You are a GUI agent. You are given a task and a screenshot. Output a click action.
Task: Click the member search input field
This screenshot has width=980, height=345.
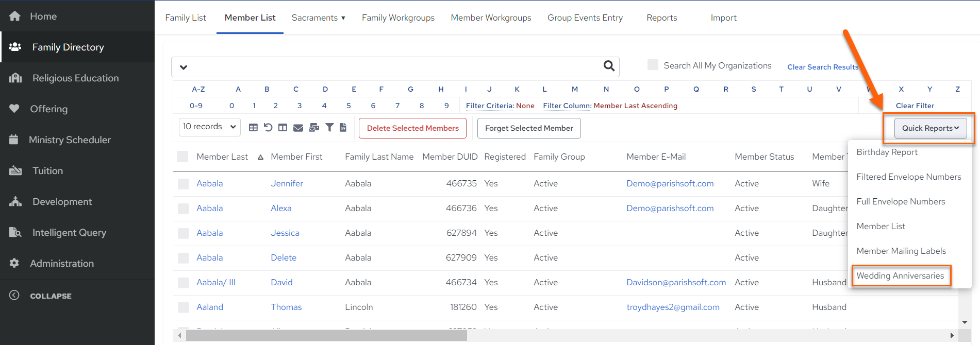pos(394,67)
